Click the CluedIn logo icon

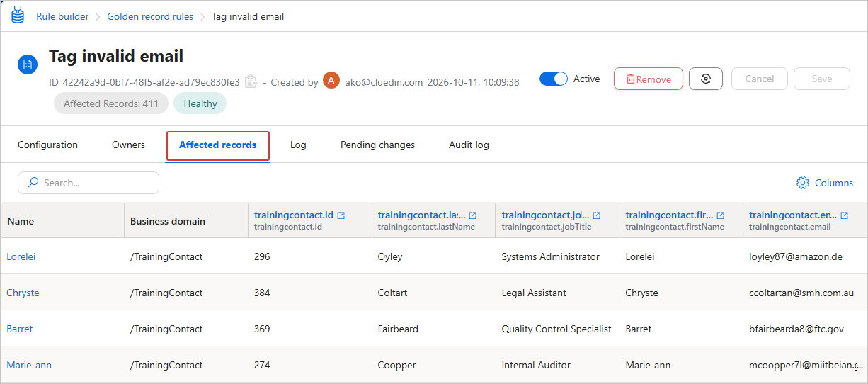18,16
